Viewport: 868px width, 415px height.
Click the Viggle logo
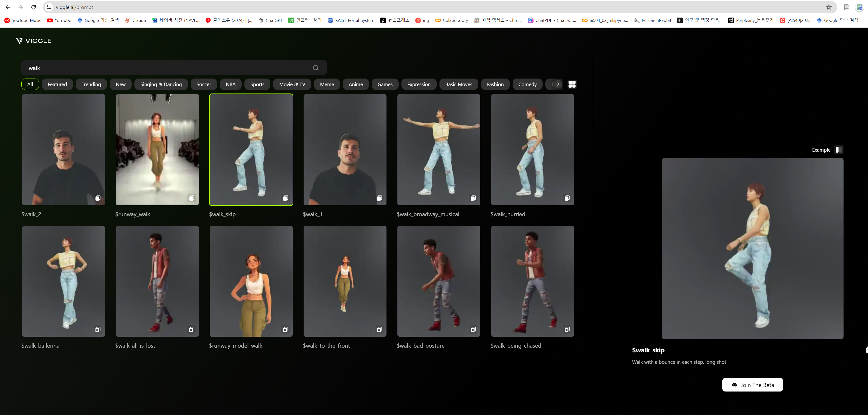tap(34, 41)
